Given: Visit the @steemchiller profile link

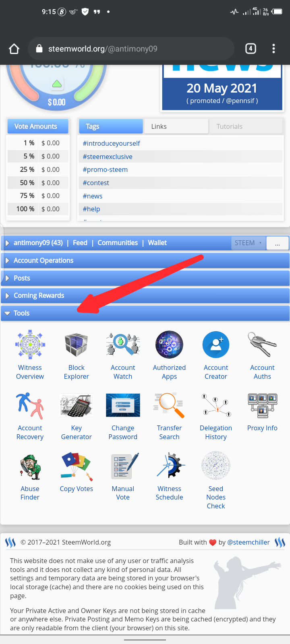Looking at the screenshot, I should (x=249, y=542).
